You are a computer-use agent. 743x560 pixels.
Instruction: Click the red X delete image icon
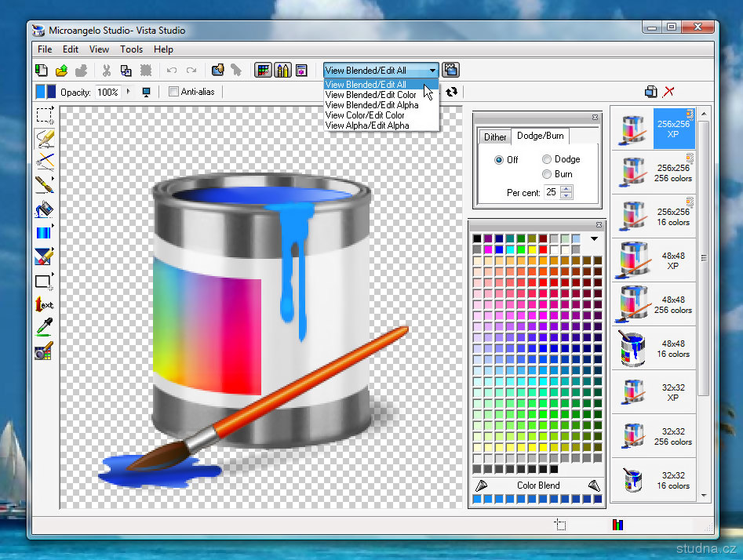coord(668,92)
